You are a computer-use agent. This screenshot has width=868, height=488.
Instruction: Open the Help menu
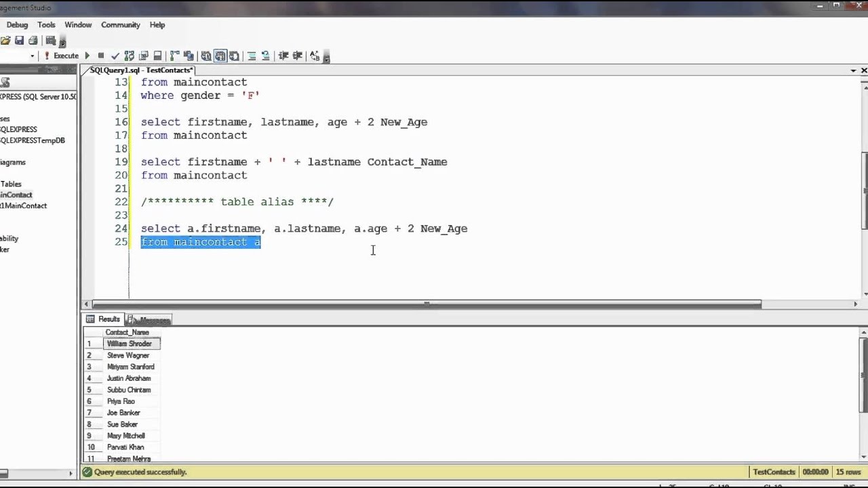157,25
